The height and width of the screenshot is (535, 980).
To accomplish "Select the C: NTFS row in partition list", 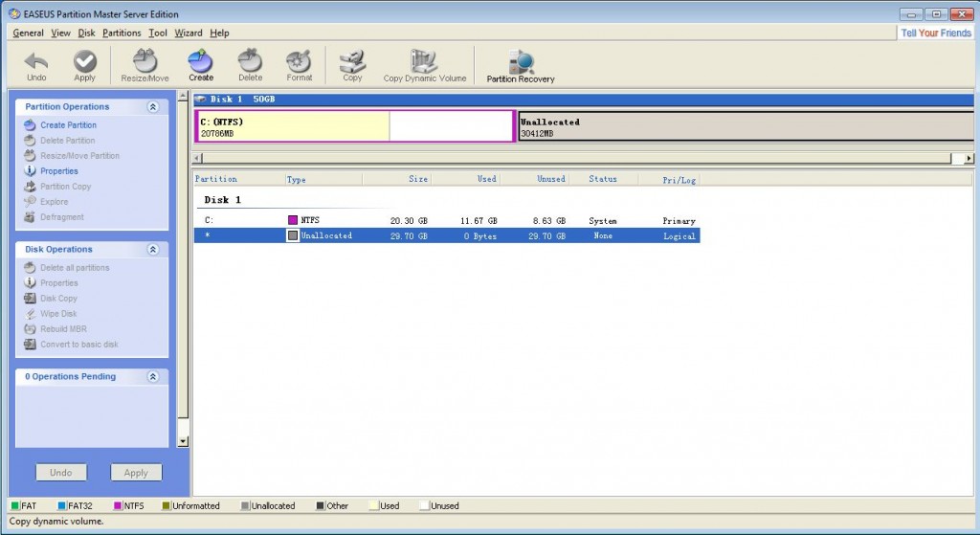I will [x=446, y=221].
